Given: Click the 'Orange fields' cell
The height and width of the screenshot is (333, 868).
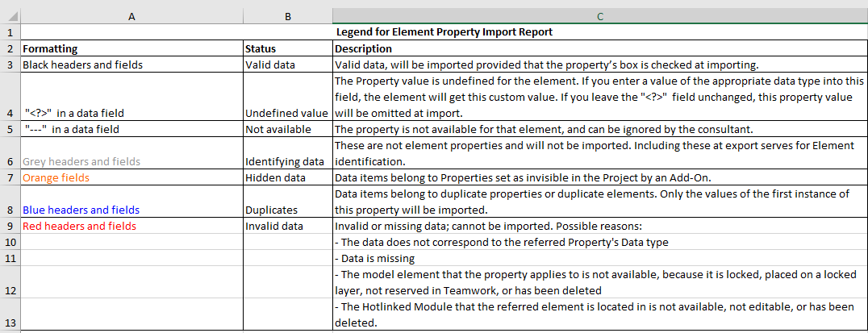Looking at the screenshot, I should 131,177.
